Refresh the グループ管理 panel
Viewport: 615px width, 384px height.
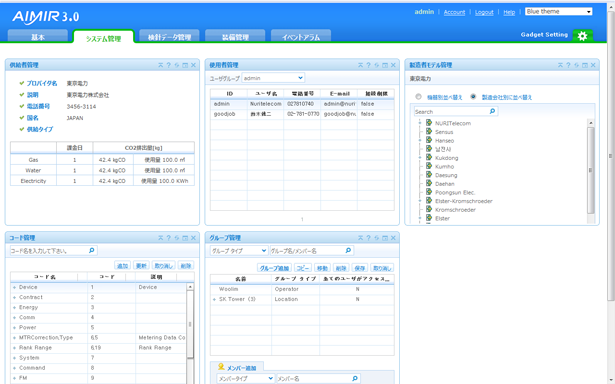coord(377,238)
